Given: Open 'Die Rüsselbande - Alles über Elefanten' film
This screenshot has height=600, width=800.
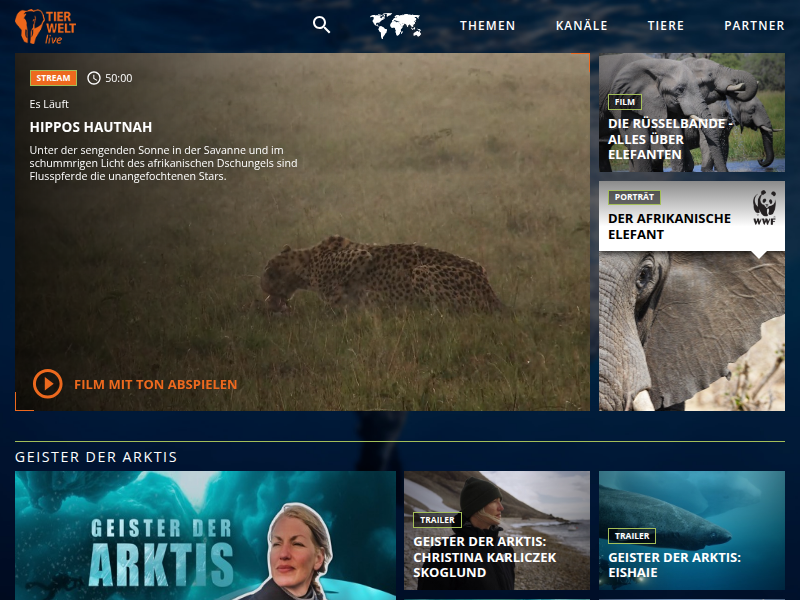Looking at the screenshot, I should click(x=671, y=139).
